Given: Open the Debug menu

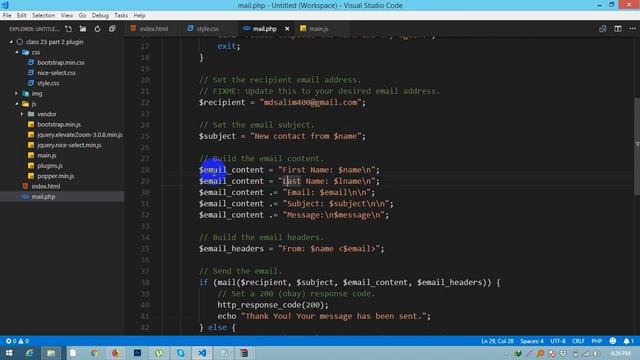Looking at the screenshot, I should pyautogui.click(x=100, y=15).
